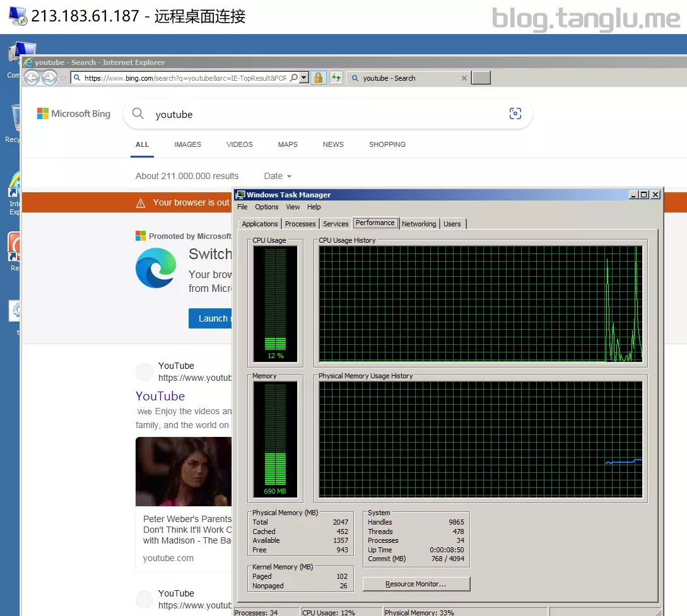The width and height of the screenshot is (687, 616).
Task: Close the youtube - Search browser tab
Action: click(x=464, y=78)
